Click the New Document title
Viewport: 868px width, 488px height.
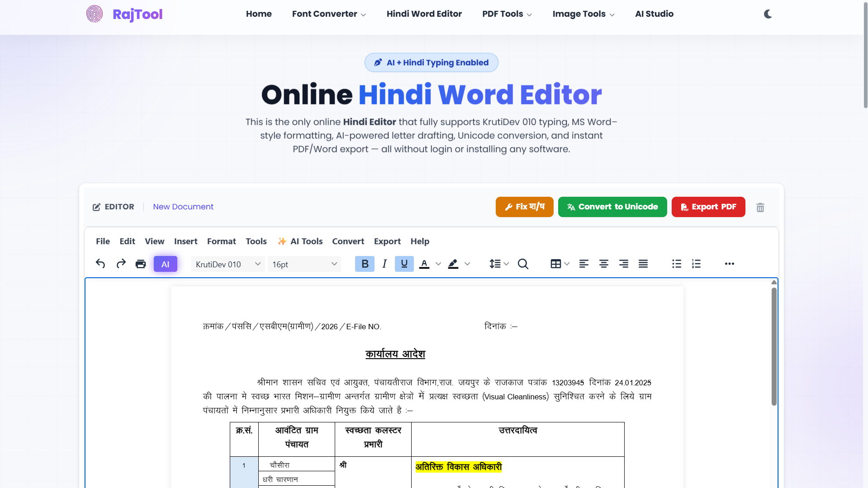(x=183, y=207)
